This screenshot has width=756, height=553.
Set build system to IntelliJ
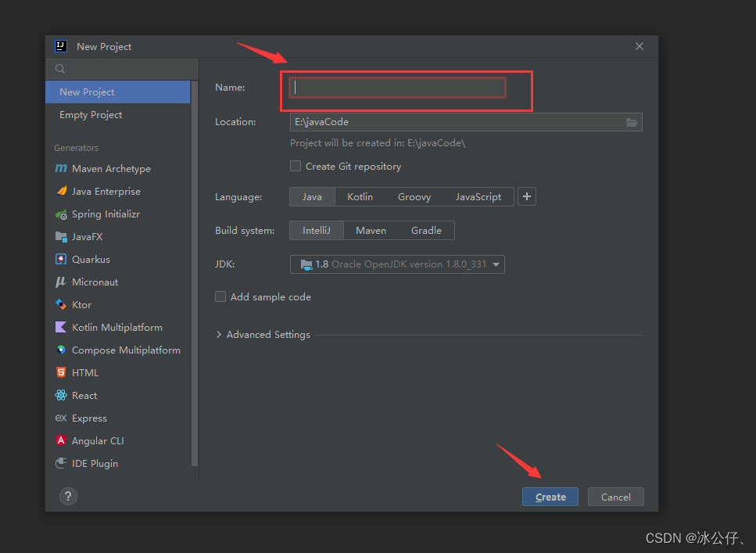[x=317, y=231]
